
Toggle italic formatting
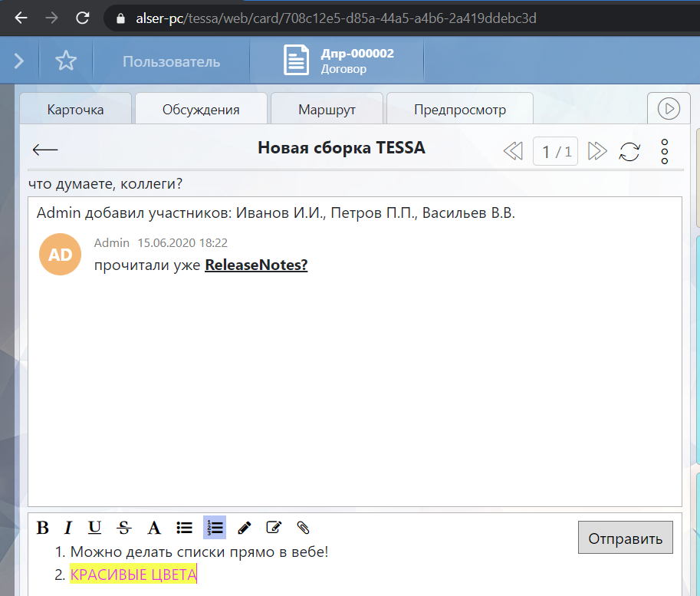(68, 528)
